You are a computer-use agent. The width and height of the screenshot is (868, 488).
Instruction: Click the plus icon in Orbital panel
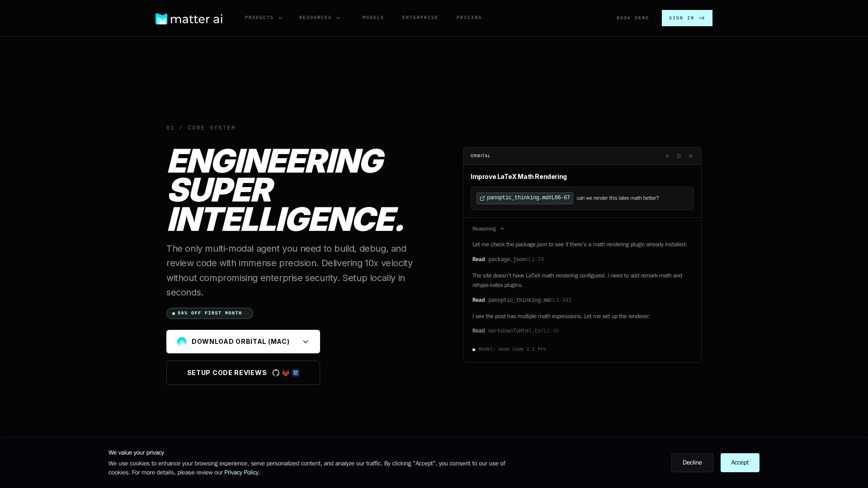(667, 156)
